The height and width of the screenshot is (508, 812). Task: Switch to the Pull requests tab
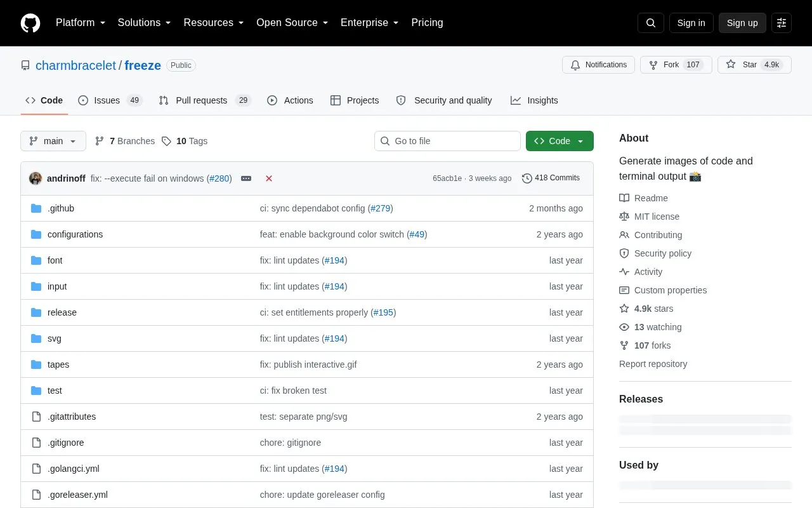tap(205, 100)
